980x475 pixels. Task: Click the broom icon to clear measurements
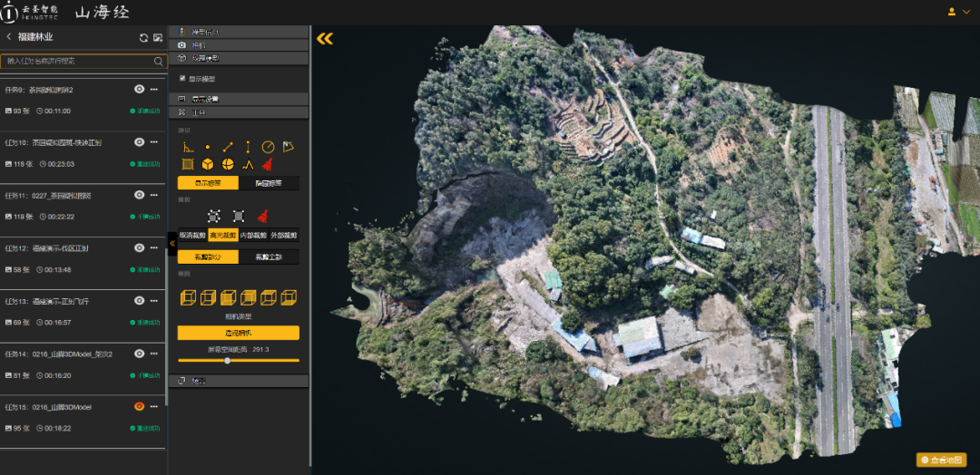coord(268,164)
